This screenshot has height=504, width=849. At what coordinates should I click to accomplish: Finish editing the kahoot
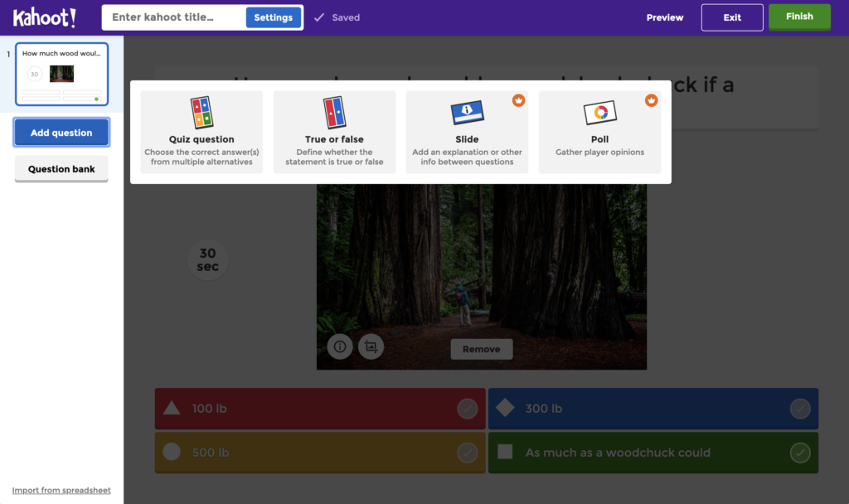[x=798, y=17]
